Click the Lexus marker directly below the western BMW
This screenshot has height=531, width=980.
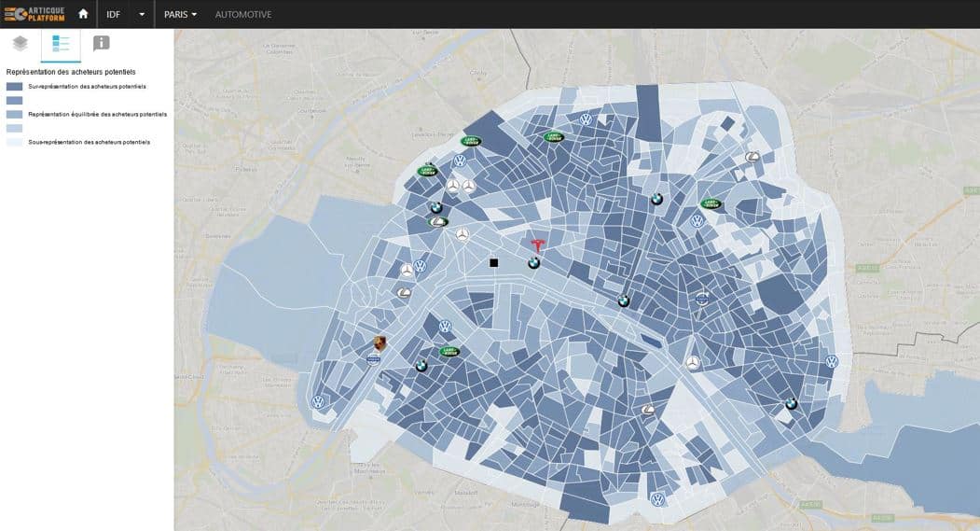438,221
